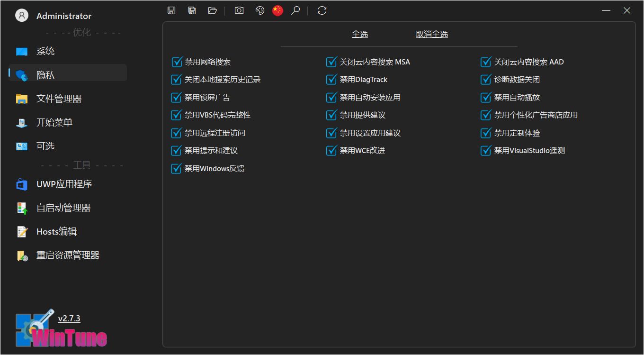Click the v2.7.3 version link
Image resolution: width=644 pixels, height=355 pixels.
click(x=69, y=319)
